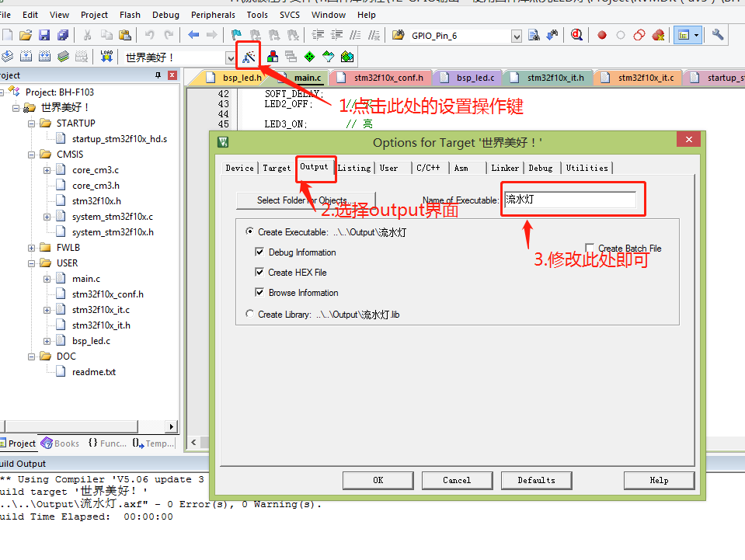Click the Defaults button in the dialog
The image size is (745, 560).
(536, 480)
